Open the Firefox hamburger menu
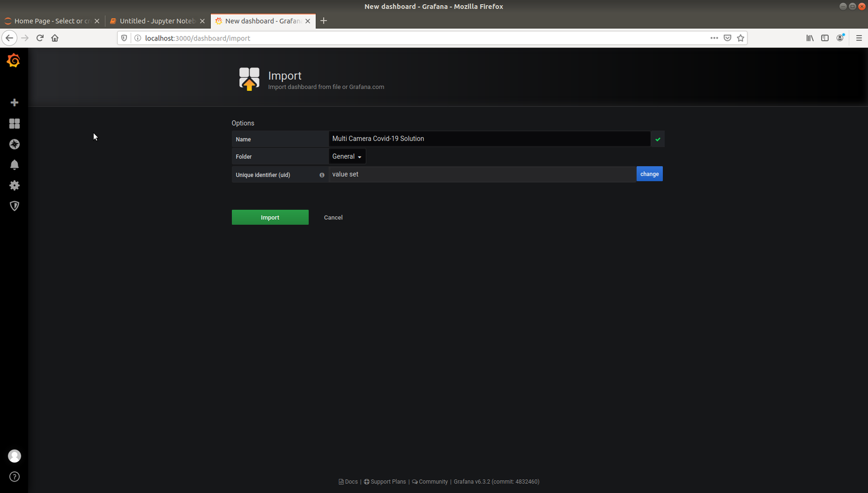The width and height of the screenshot is (868, 493). [x=859, y=38]
